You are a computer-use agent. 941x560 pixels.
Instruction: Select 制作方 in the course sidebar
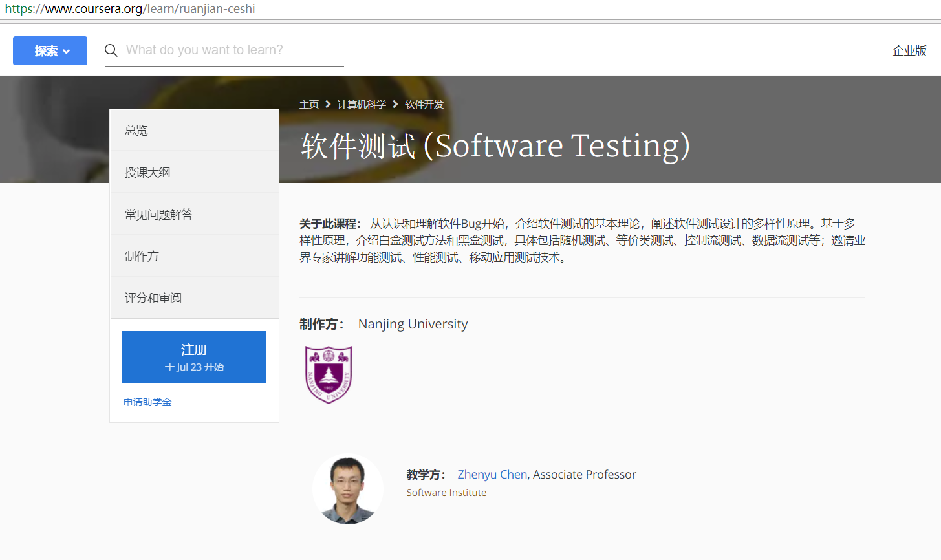click(195, 256)
